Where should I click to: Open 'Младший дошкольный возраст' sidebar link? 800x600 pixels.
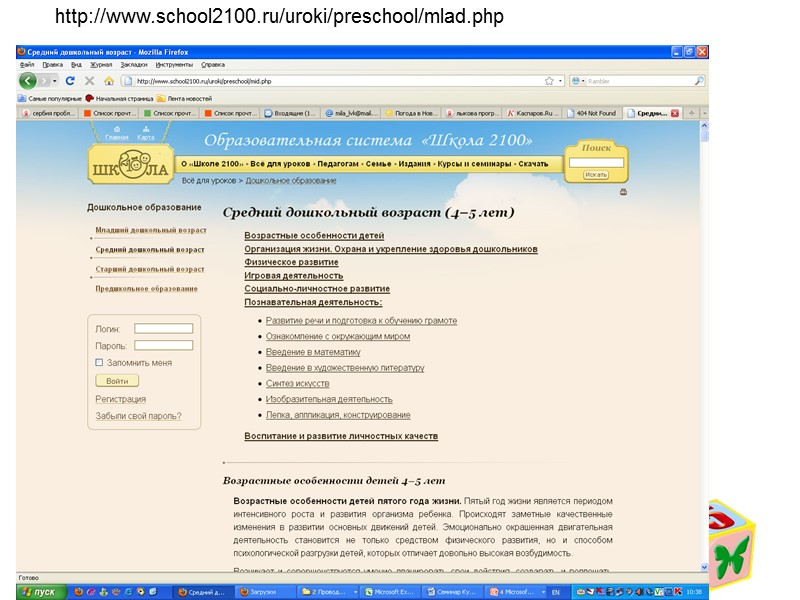click(x=151, y=230)
